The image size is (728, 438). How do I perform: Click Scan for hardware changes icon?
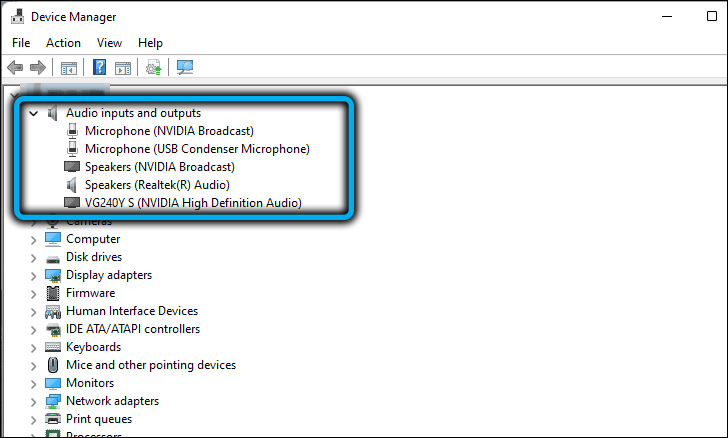[185, 67]
